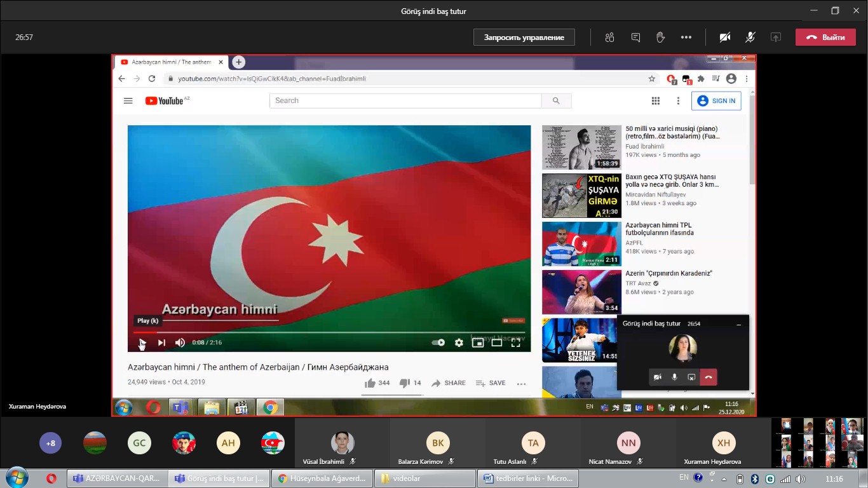Mute the YouTube video volume

pos(180,342)
